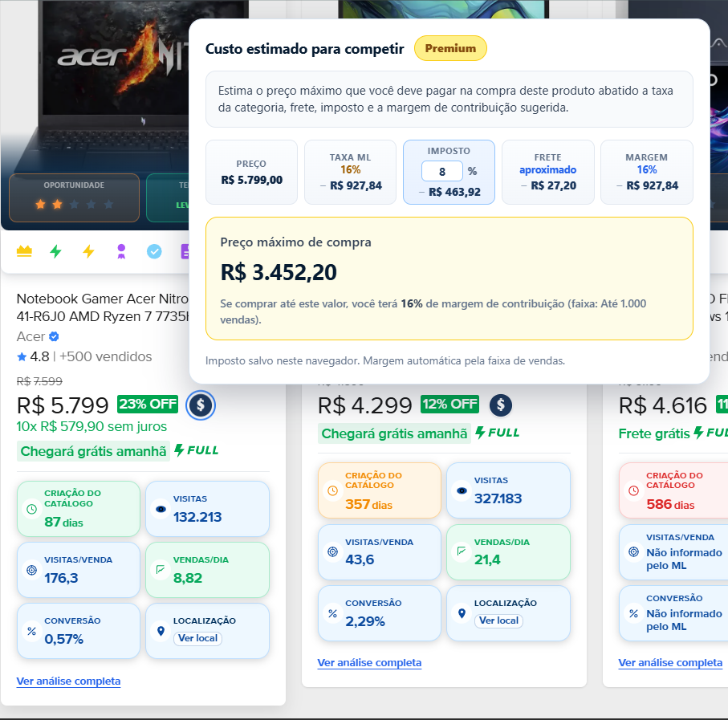The height and width of the screenshot is (720, 728).
Task: Click the crossed-out R$ 7.599 price
Action: pyautogui.click(x=39, y=381)
